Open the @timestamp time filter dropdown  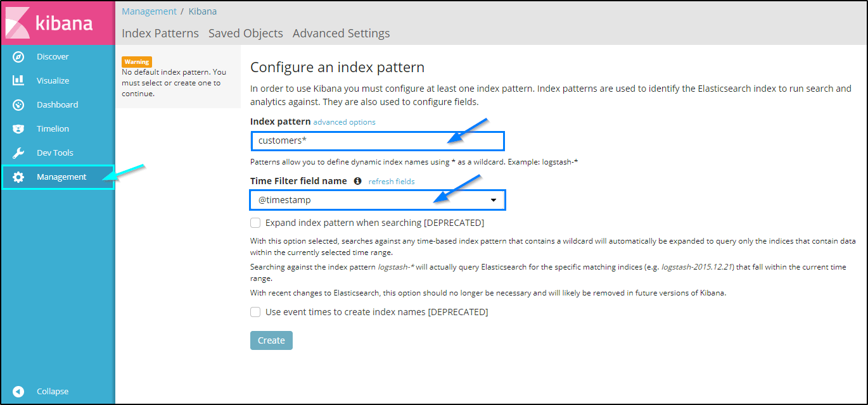click(378, 200)
